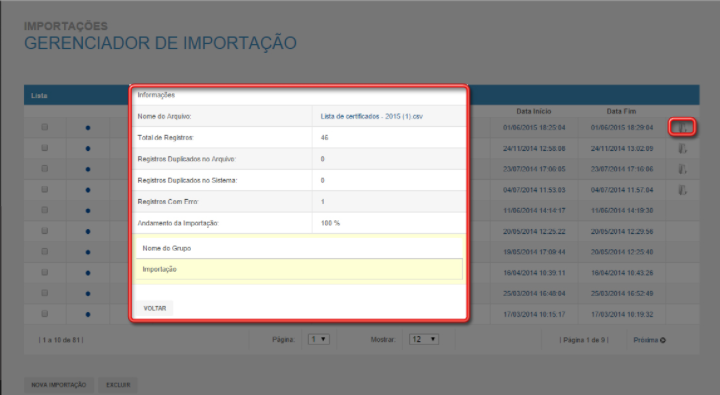720x395 pixels.
Task: Click end date 01/06/2015 18:29:04
Action: 622,128
